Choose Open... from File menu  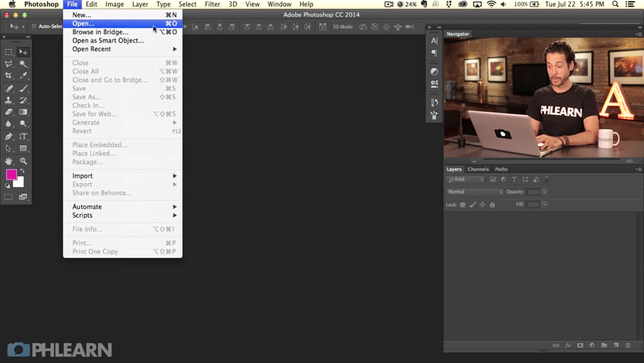click(122, 24)
